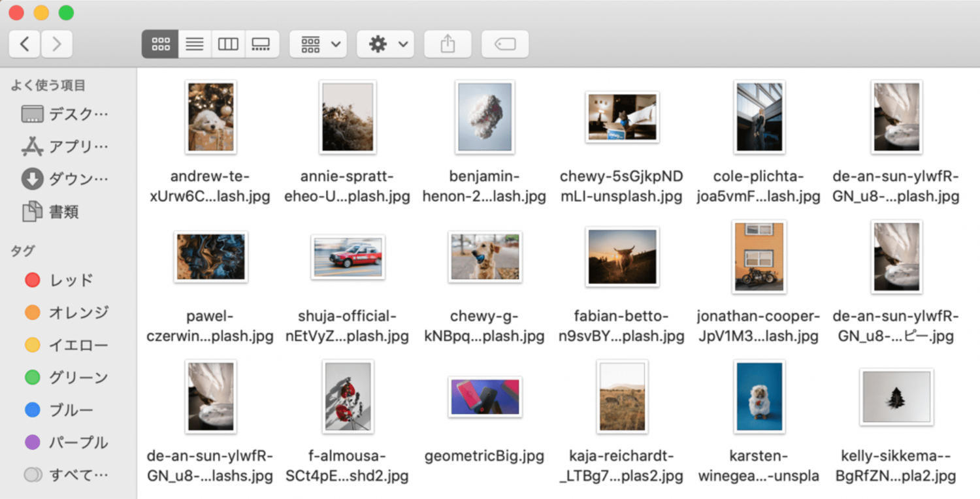The image size is (980, 499).
Task: Select the レッド tag
Action: [59, 280]
